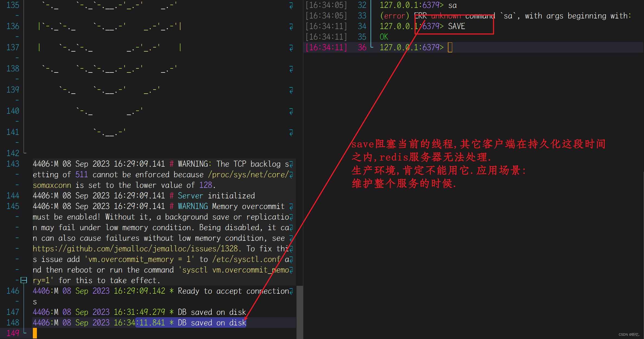Click the wrap indicator icon on line 135
Screen dimensions: 644x339
pos(291,5)
